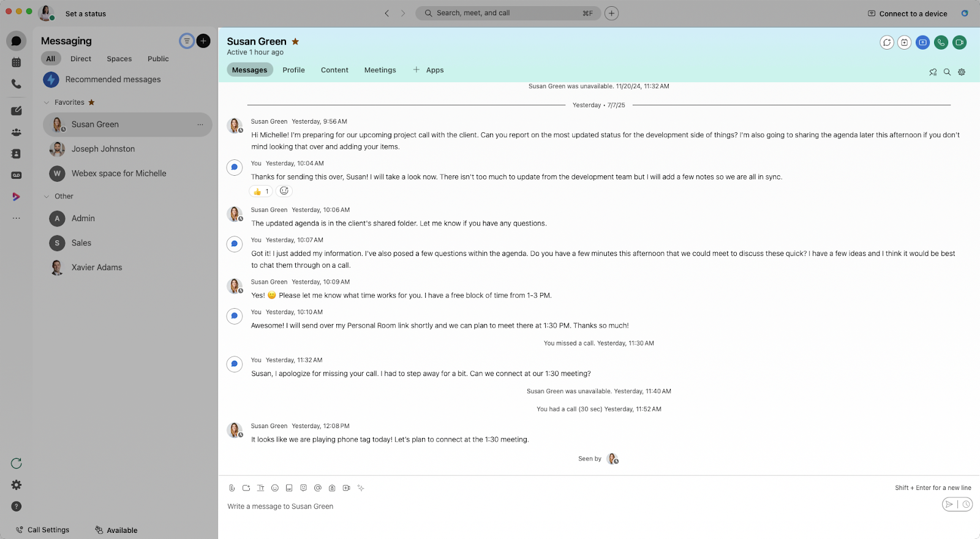
Task: Open the Vidcast icon in left rail
Action: pyautogui.click(x=17, y=197)
